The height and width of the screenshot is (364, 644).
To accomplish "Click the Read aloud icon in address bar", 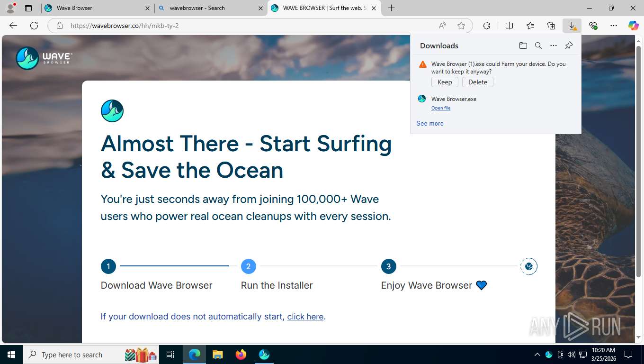I will pos(442,26).
